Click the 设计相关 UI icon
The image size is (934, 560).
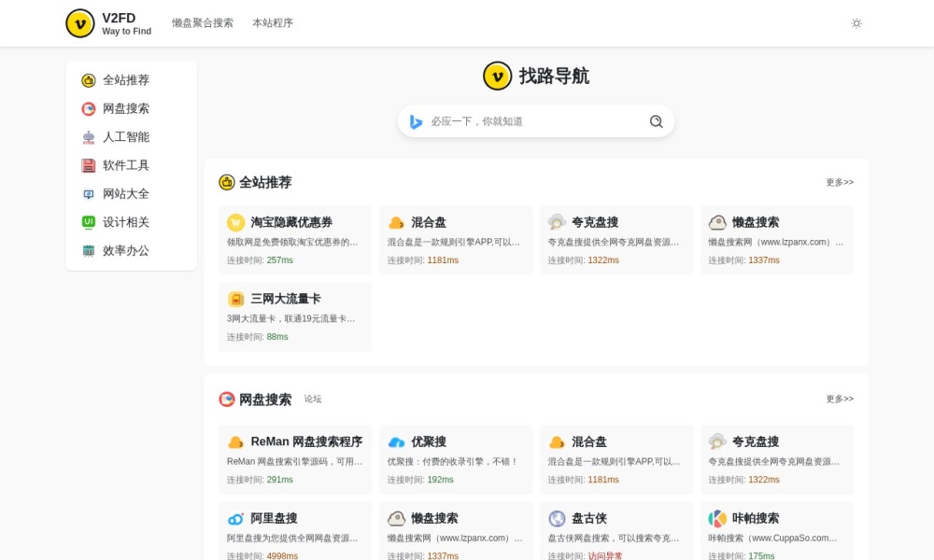89,222
